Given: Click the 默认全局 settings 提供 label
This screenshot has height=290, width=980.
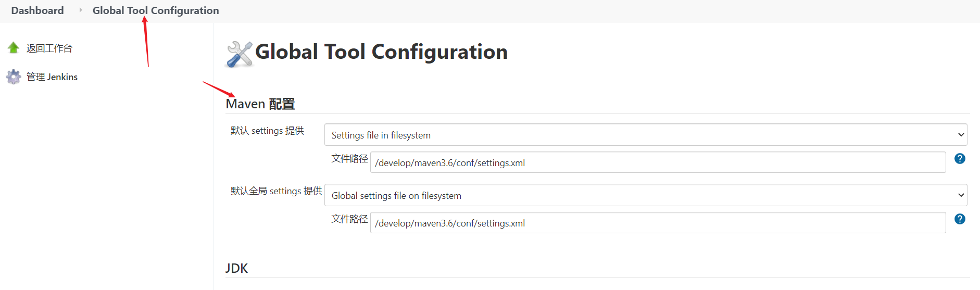Looking at the screenshot, I should (276, 191).
